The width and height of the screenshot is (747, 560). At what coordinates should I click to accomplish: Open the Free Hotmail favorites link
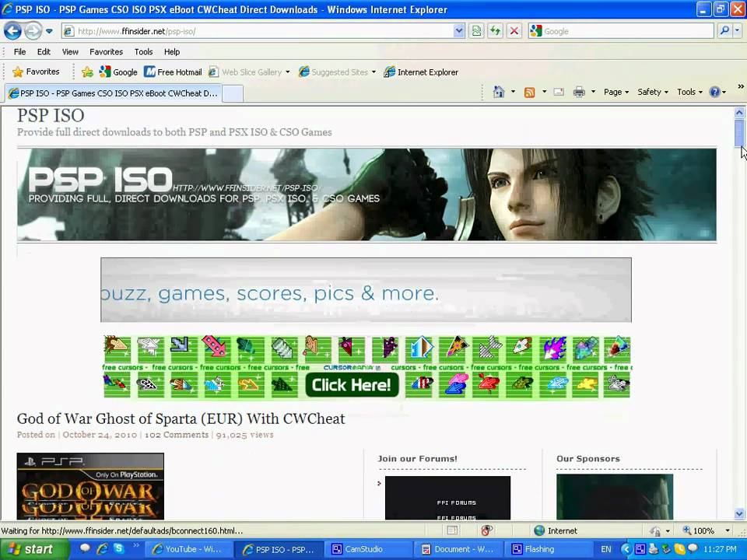click(x=173, y=72)
